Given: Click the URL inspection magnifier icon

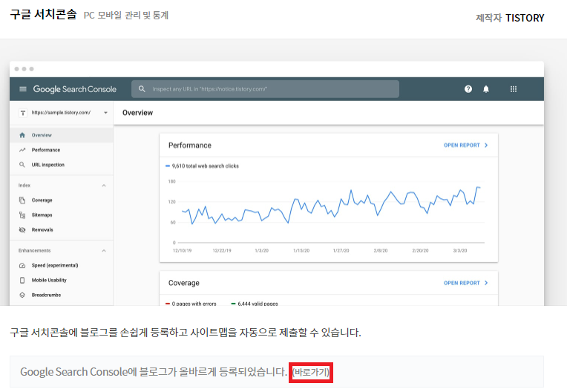Looking at the screenshot, I should [22, 165].
